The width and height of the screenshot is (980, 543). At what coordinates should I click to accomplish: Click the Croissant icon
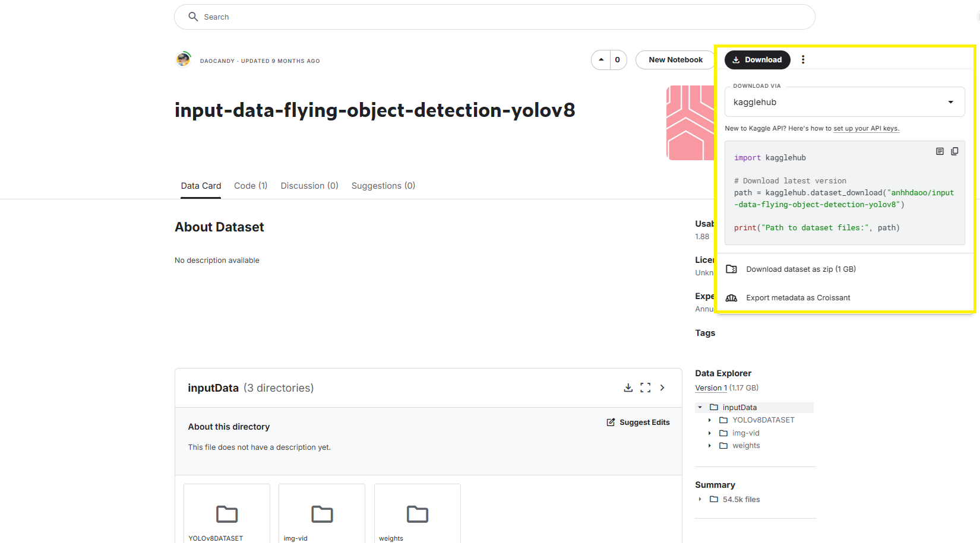(x=732, y=298)
